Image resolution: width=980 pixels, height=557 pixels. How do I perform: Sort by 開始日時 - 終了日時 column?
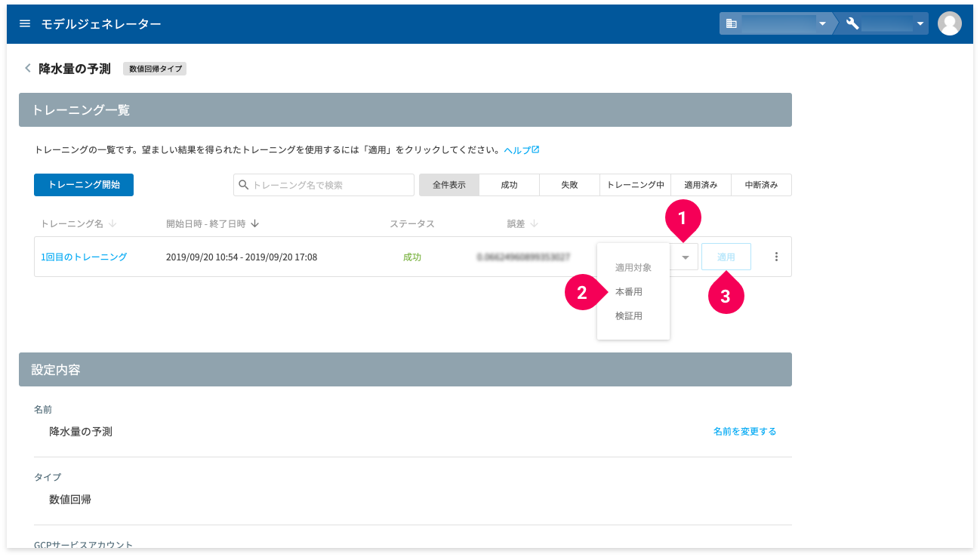[x=212, y=223]
